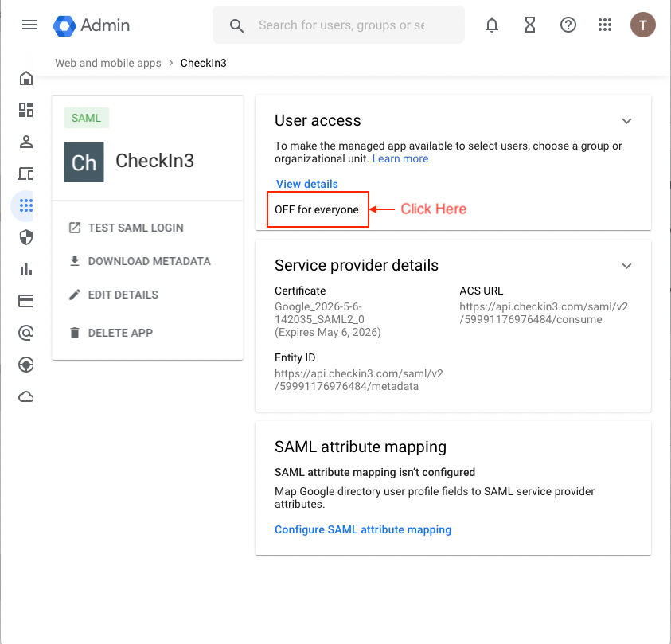Click the Entity ID URL ending in metadata
This screenshot has height=644, width=671.
[x=359, y=380]
